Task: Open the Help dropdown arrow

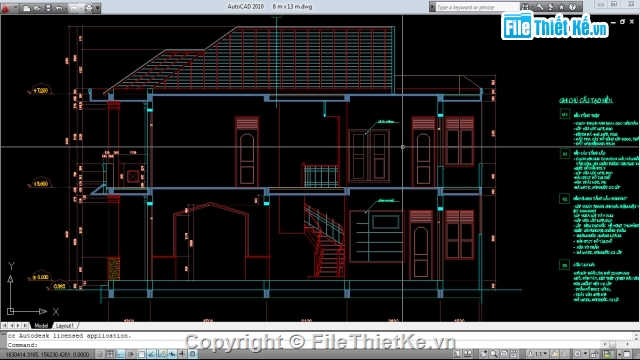Action: point(580,7)
